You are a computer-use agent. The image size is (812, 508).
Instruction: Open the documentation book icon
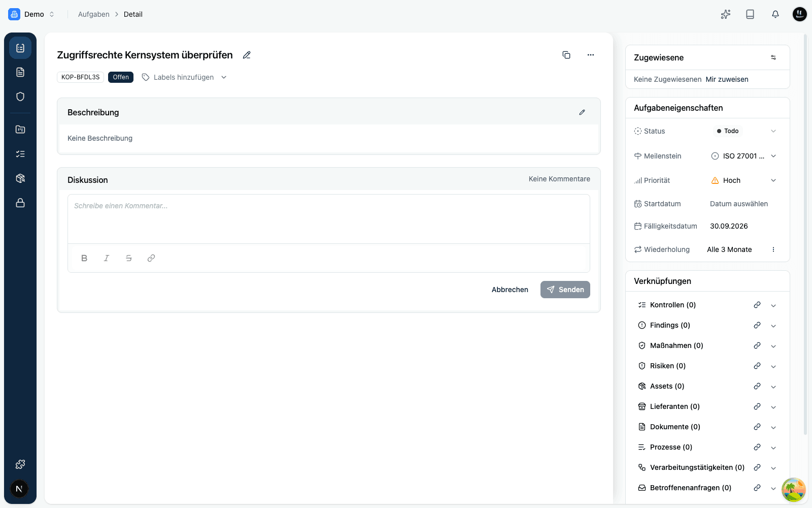pyautogui.click(x=750, y=14)
